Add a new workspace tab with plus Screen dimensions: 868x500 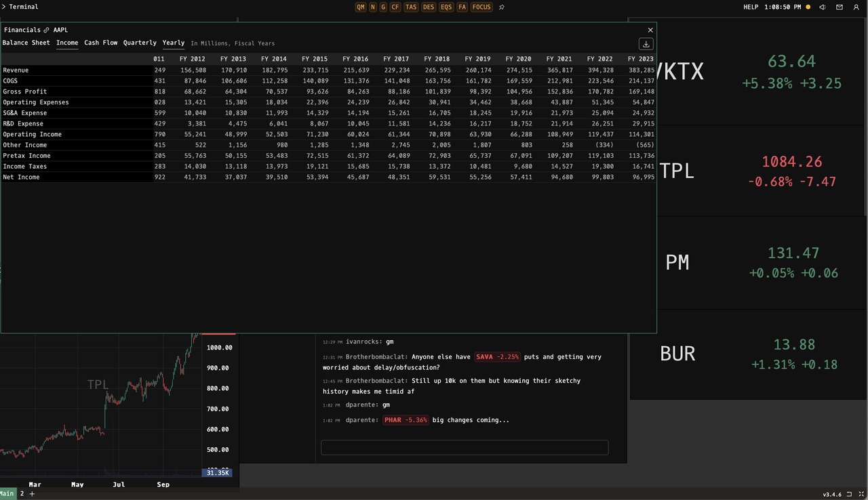pyautogui.click(x=31, y=494)
